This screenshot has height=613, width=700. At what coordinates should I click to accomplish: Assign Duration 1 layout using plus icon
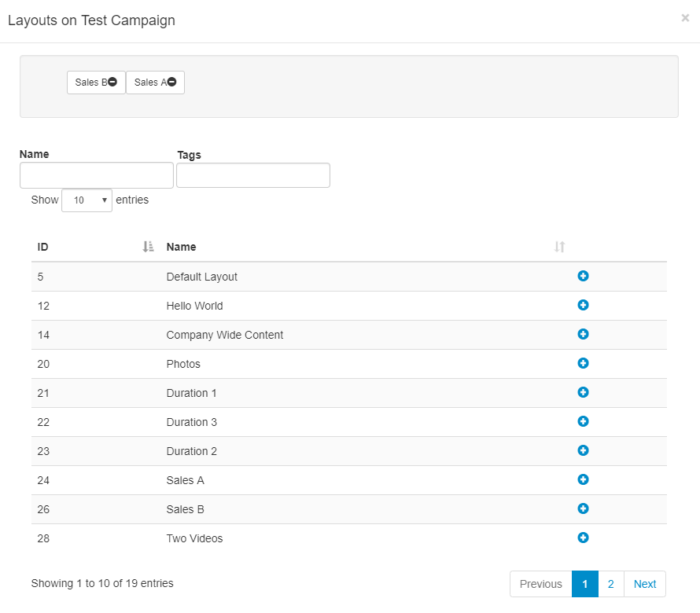[583, 392]
